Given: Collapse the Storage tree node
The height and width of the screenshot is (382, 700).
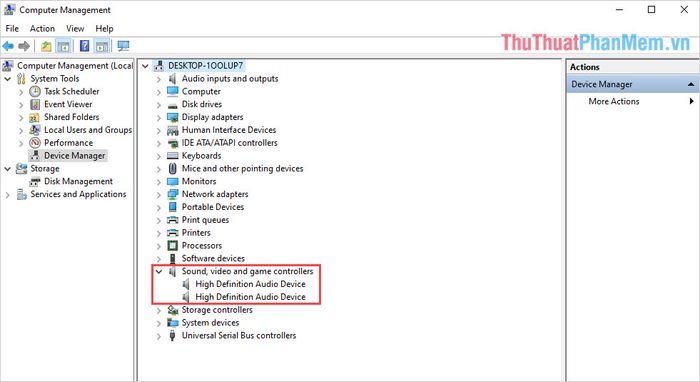Looking at the screenshot, I should coord(8,169).
